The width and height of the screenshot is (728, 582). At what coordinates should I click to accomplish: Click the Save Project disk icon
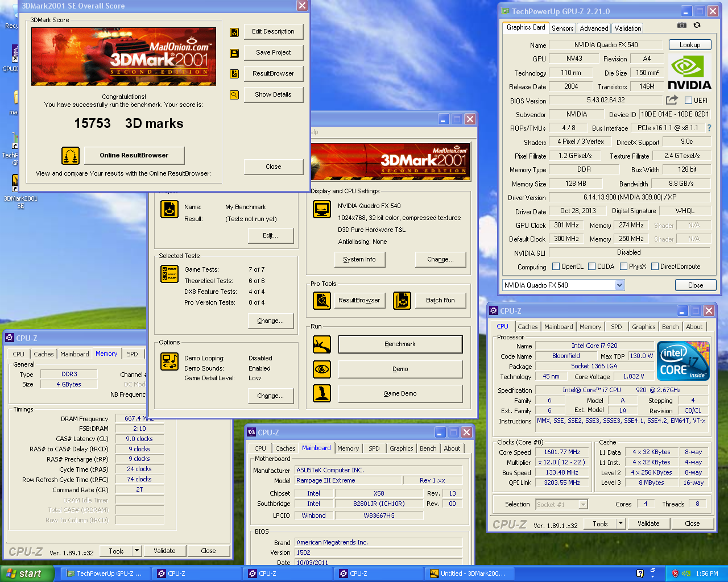[234, 53]
